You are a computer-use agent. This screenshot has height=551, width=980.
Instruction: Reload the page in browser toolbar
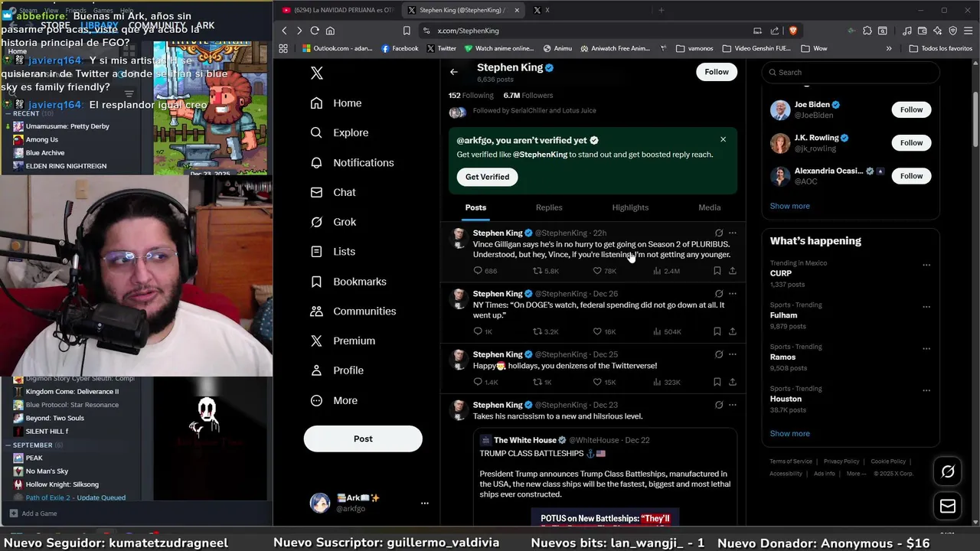pos(315,31)
